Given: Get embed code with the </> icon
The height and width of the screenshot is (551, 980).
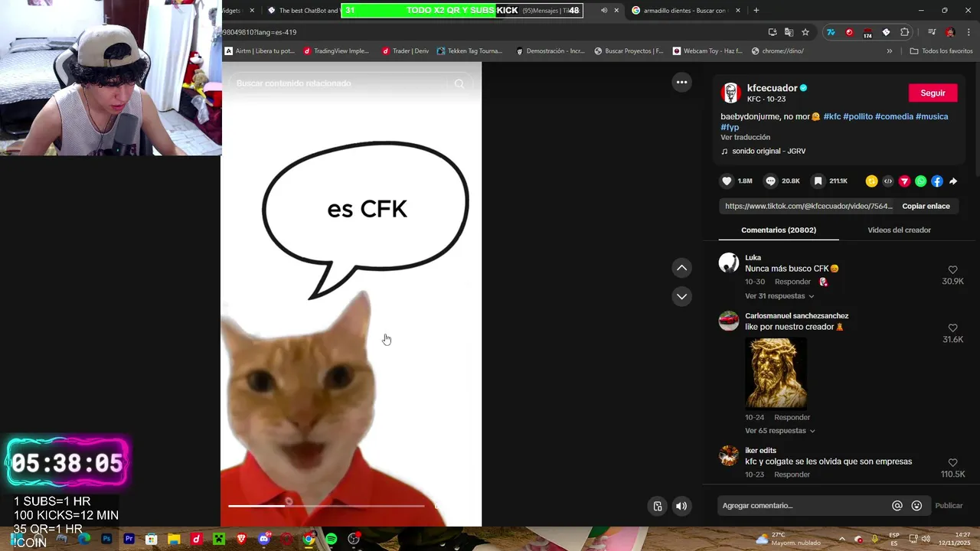Looking at the screenshot, I should point(888,181).
